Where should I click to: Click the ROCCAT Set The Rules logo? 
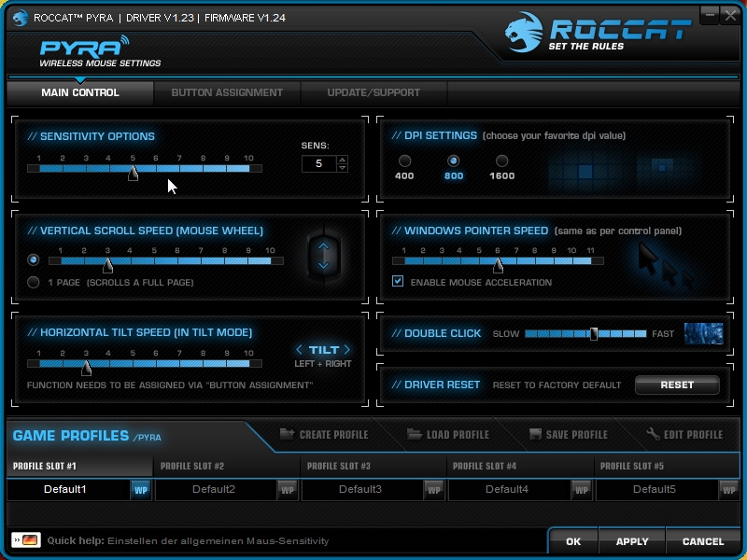tap(598, 32)
